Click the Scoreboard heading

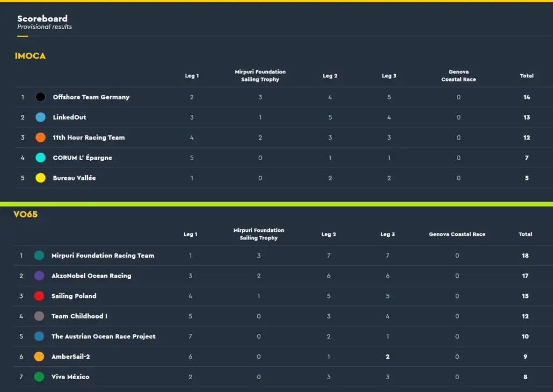coord(42,18)
